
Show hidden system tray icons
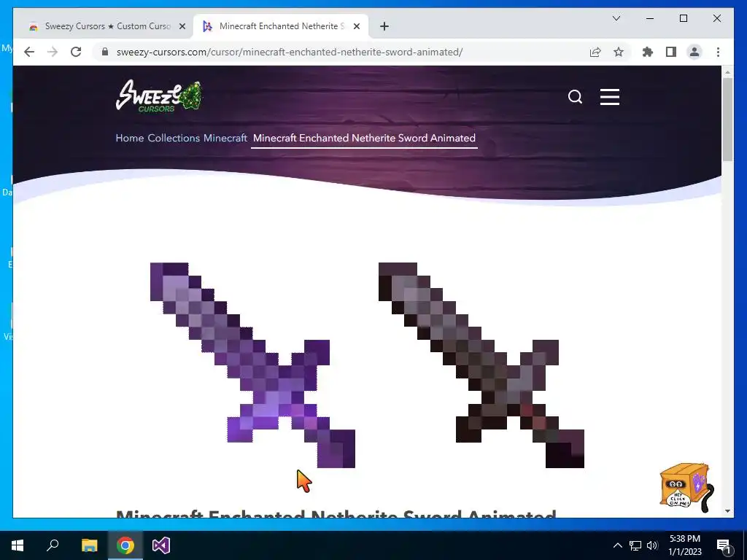[x=617, y=545]
